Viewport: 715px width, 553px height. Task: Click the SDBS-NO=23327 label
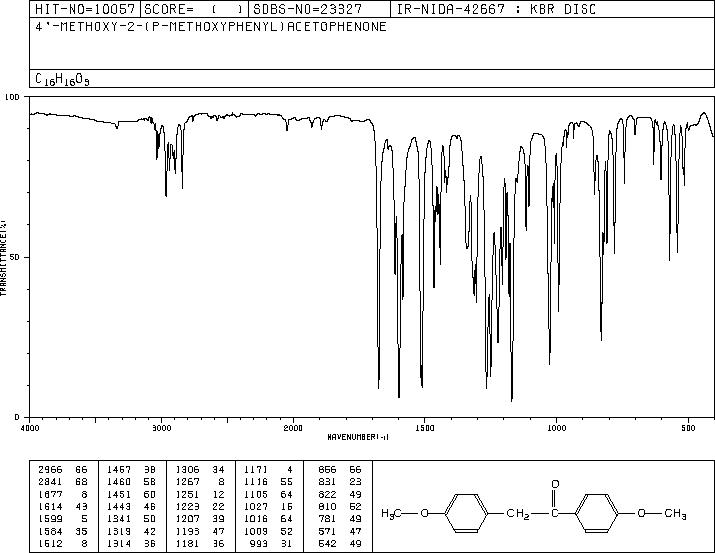click(307, 9)
